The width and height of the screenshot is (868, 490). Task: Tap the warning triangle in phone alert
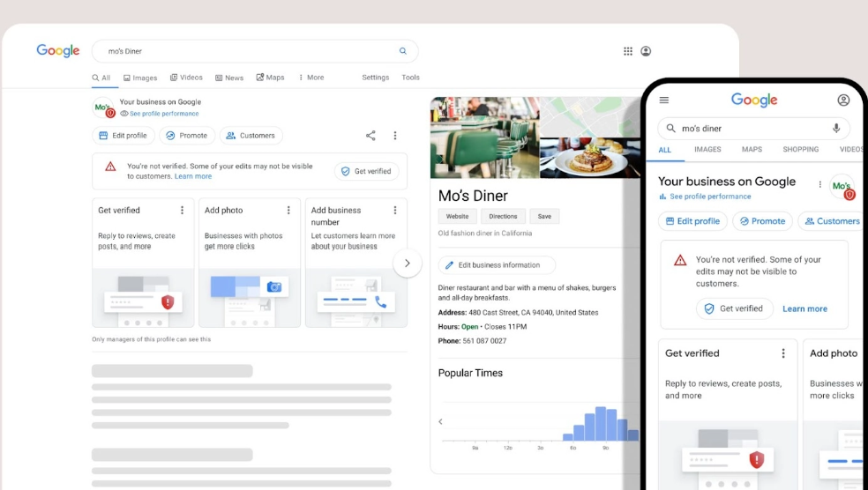coord(680,260)
